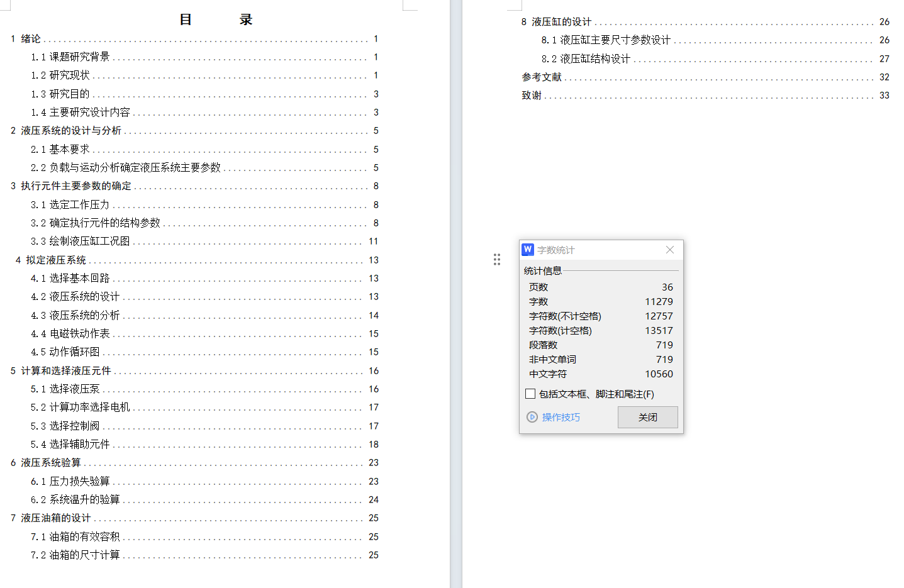
Task: Jump to 8 液压缸的设计 entry
Action: pyautogui.click(x=705, y=21)
